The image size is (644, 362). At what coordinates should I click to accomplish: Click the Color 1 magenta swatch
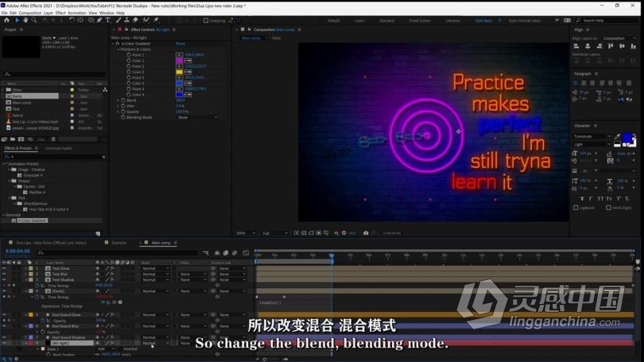[180, 60]
